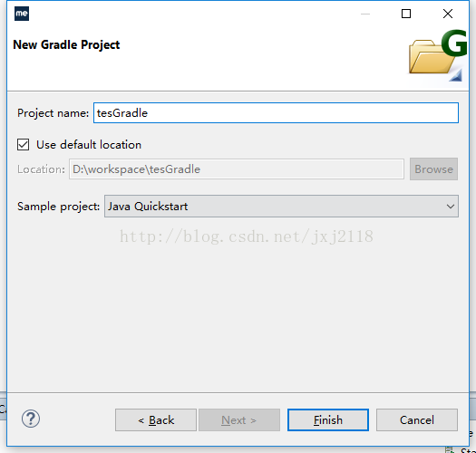Click the 'New Gradle Project' heading
Image resolution: width=476 pixels, height=453 pixels.
(x=66, y=45)
